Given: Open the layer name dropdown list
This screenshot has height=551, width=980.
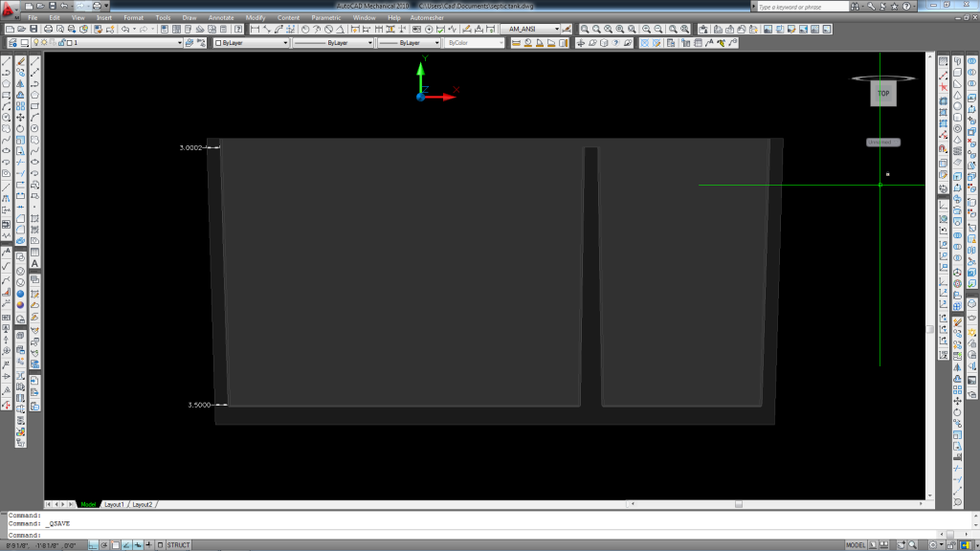Looking at the screenshot, I should pos(178,43).
